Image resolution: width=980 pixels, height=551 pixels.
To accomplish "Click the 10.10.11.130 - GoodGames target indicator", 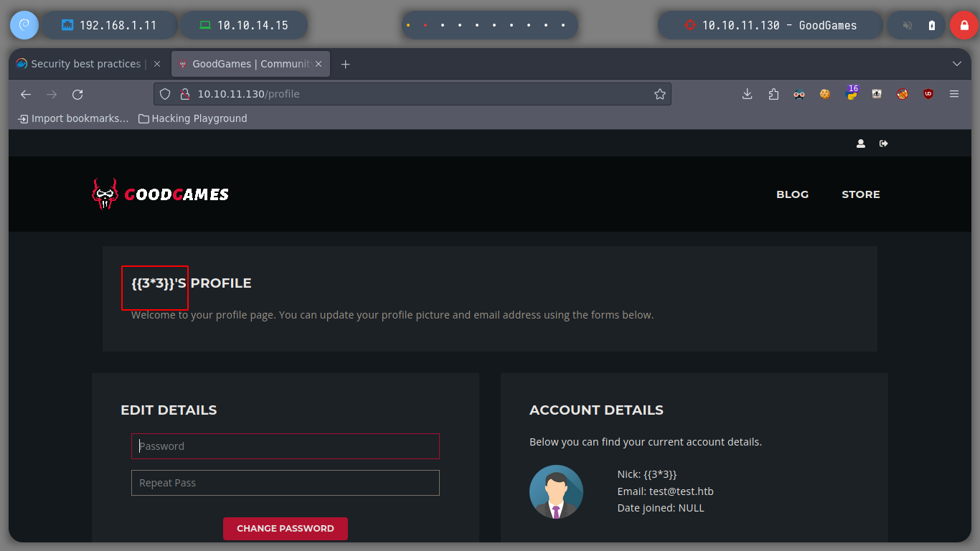I will click(771, 25).
